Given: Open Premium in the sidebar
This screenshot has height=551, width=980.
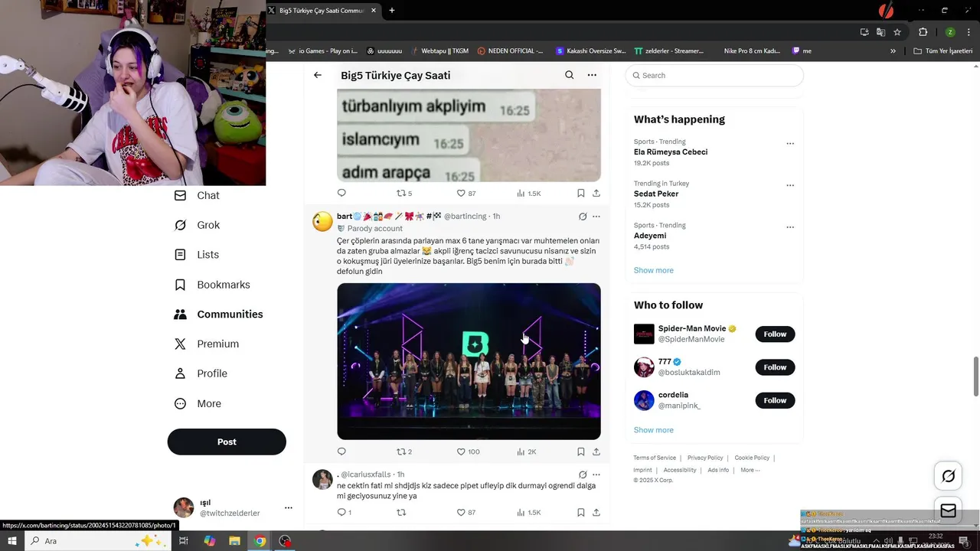Looking at the screenshot, I should click(x=207, y=344).
